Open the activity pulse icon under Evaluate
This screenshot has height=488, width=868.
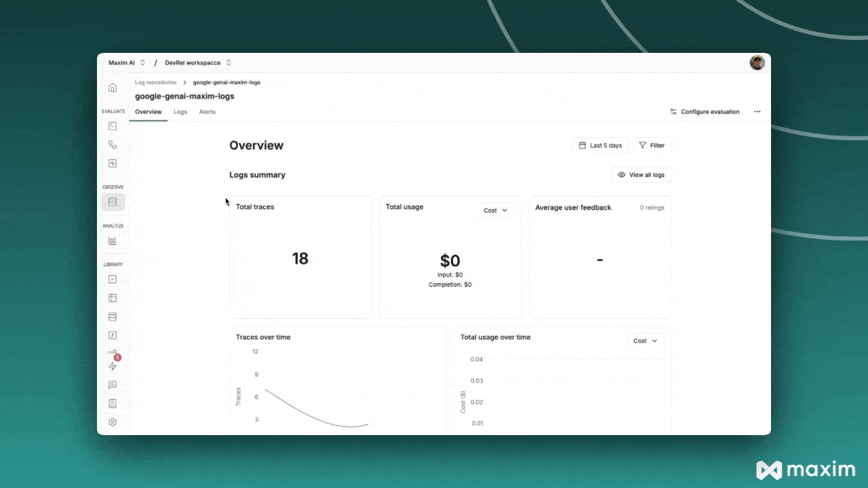tap(113, 163)
